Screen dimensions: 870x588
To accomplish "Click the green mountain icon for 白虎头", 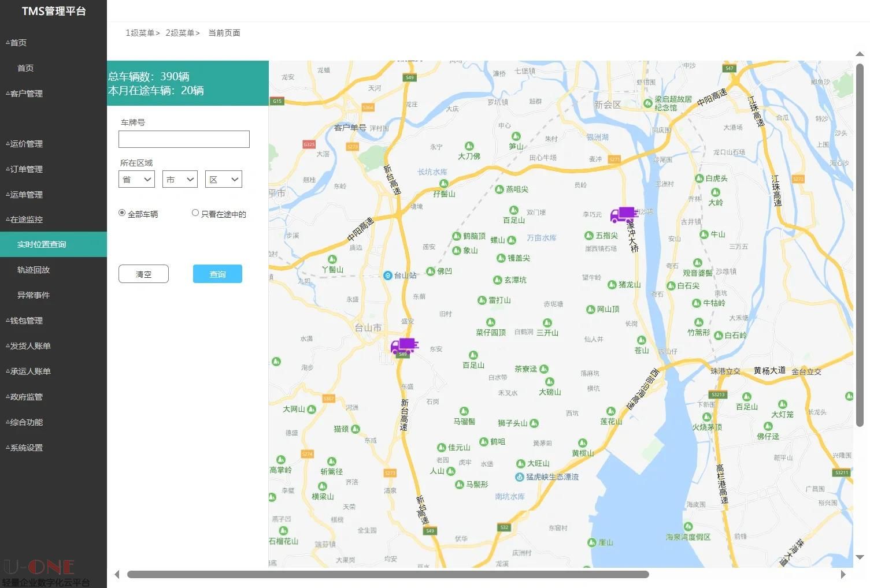I will (699, 178).
